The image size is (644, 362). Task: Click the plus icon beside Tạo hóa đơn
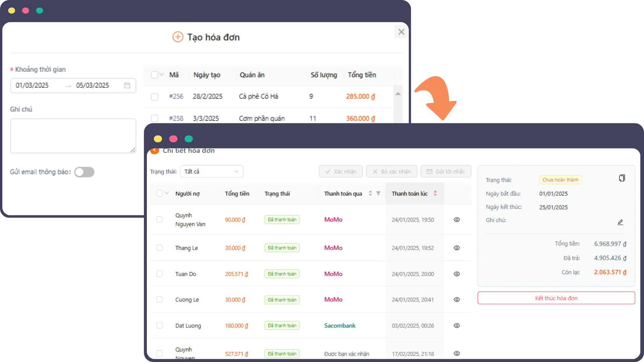178,37
